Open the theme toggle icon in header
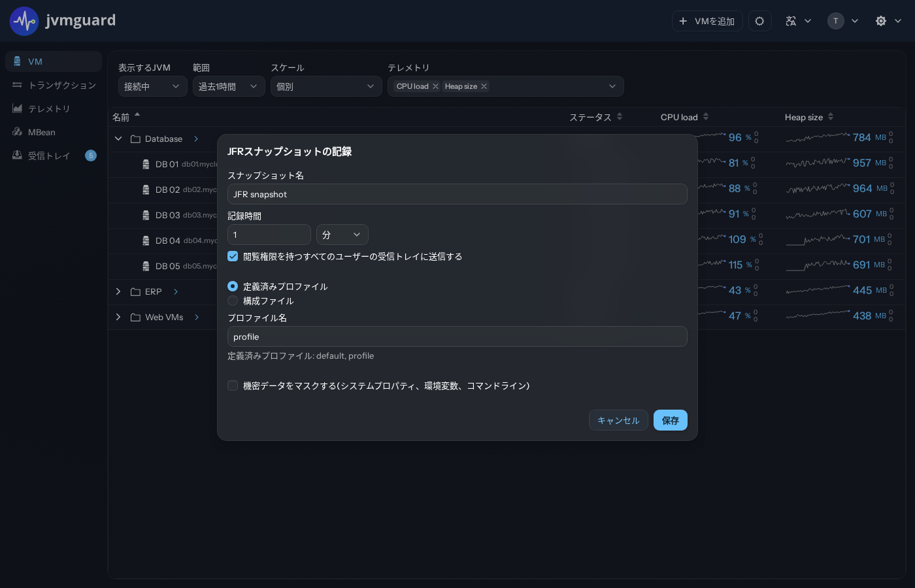This screenshot has width=915, height=588. (x=759, y=21)
